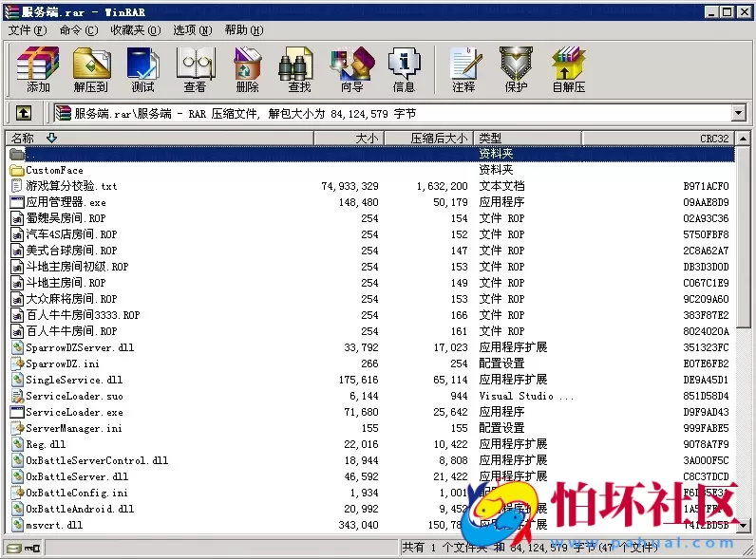Click the icon of ServiceLoader.exe

[x=17, y=412]
